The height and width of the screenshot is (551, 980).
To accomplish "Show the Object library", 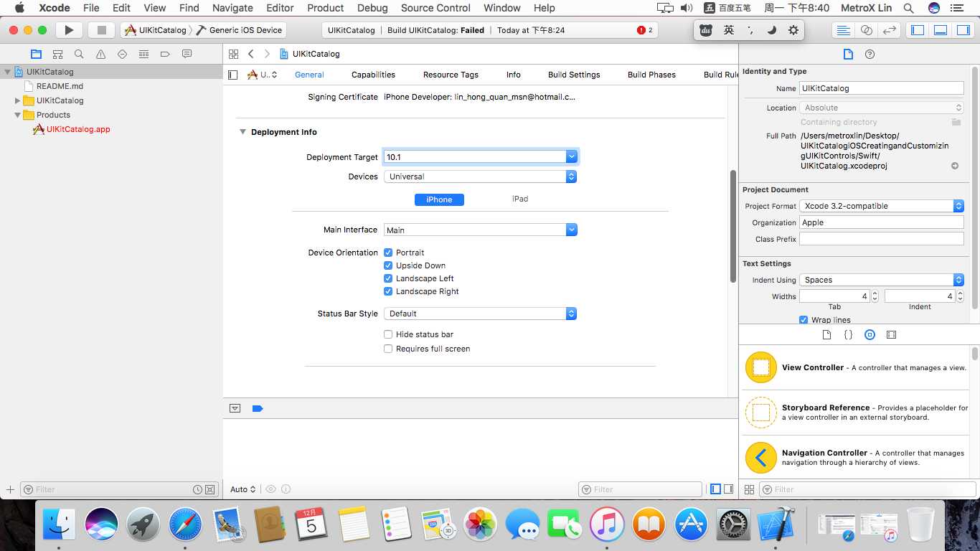I will click(x=870, y=334).
